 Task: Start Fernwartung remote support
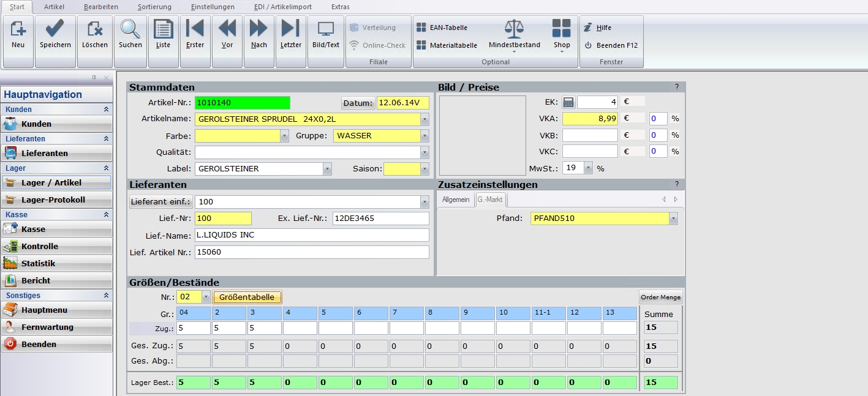tap(56, 327)
